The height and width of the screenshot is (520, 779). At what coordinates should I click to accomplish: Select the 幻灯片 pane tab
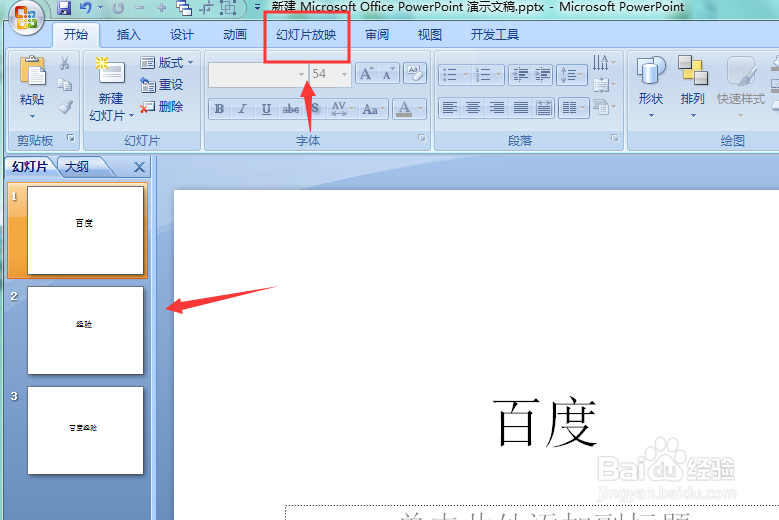coord(30,167)
